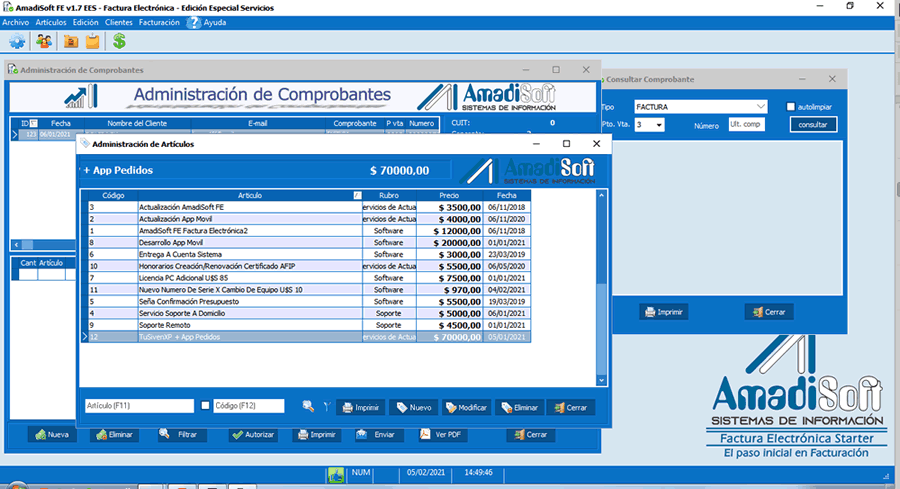Click the consultar button in Consultar Comprobante
The height and width of the screenshot is (489, 900).
(x=813, y=125)
